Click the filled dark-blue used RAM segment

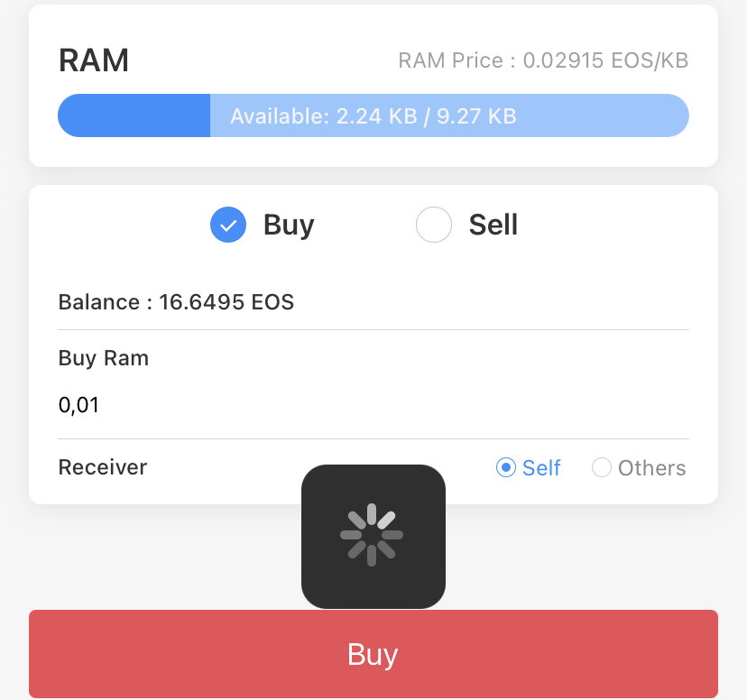(x=134, y=115)
